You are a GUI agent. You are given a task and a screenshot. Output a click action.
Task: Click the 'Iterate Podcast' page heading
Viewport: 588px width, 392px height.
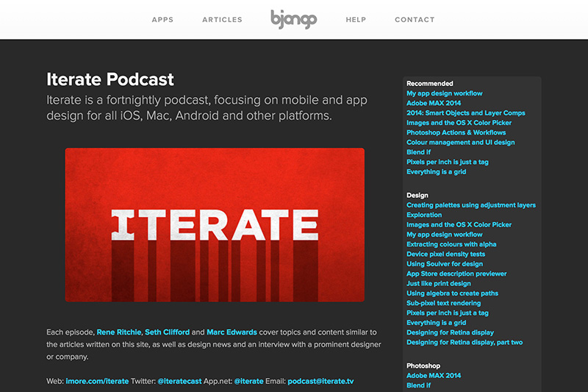[110, 79]
